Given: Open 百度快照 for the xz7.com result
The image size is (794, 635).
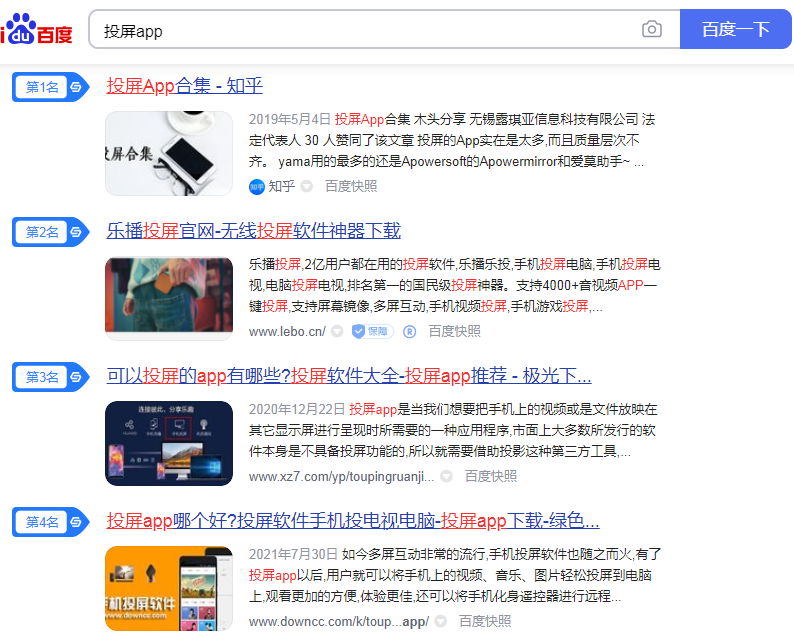Looking at the screenshot, I should [x=491, y=476].
